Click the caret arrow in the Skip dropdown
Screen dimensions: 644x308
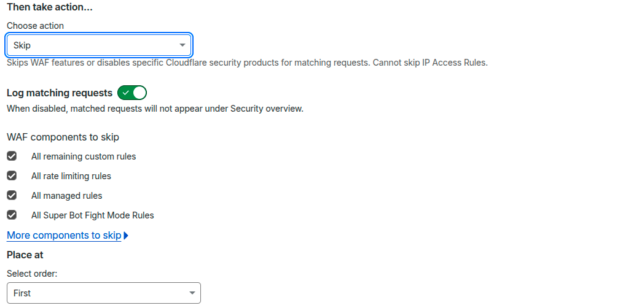[182, 45]
